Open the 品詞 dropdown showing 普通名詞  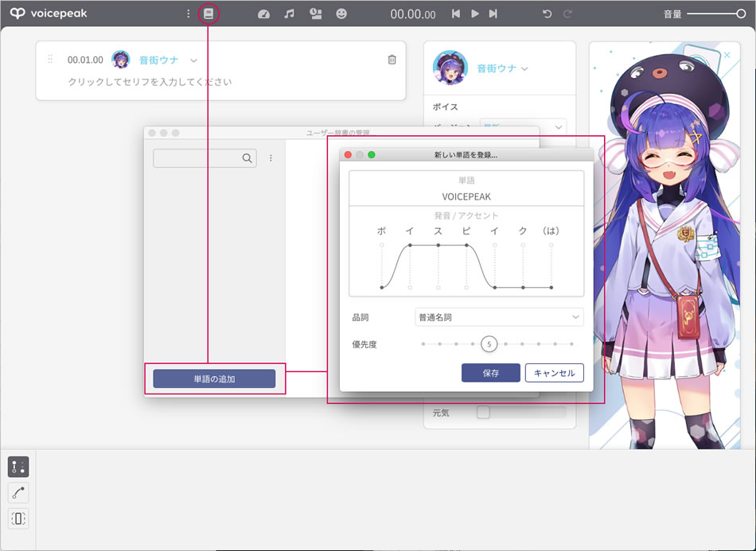click(499, 316)
